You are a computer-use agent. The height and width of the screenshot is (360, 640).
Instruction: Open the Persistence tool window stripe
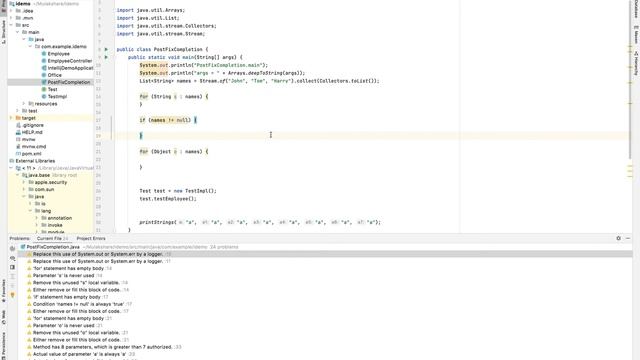tap(4, 345)
